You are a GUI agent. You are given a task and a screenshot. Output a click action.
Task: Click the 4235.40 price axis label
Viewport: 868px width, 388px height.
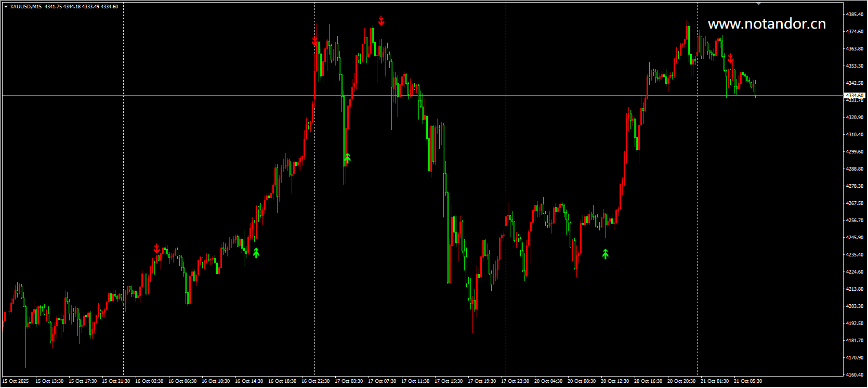[855, 255]
